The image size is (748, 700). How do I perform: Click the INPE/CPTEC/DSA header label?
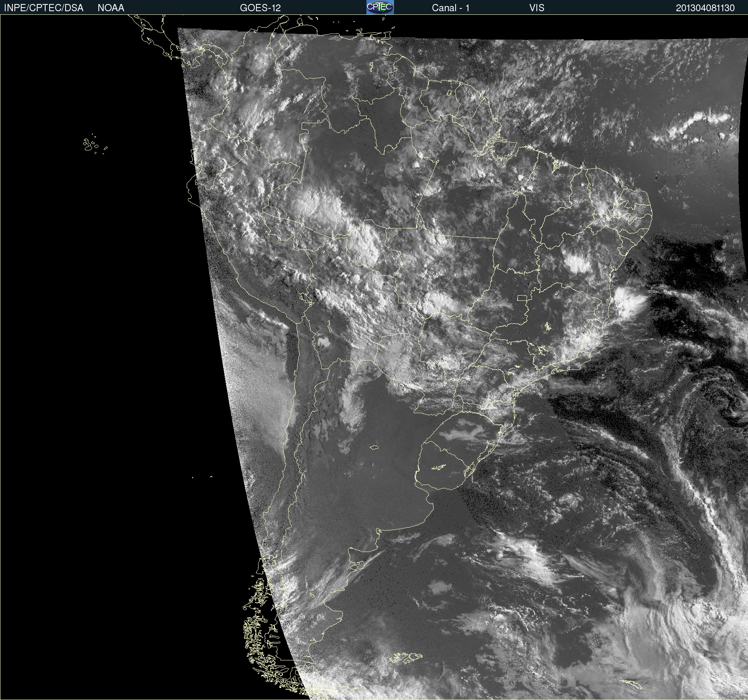click(44, 8)
